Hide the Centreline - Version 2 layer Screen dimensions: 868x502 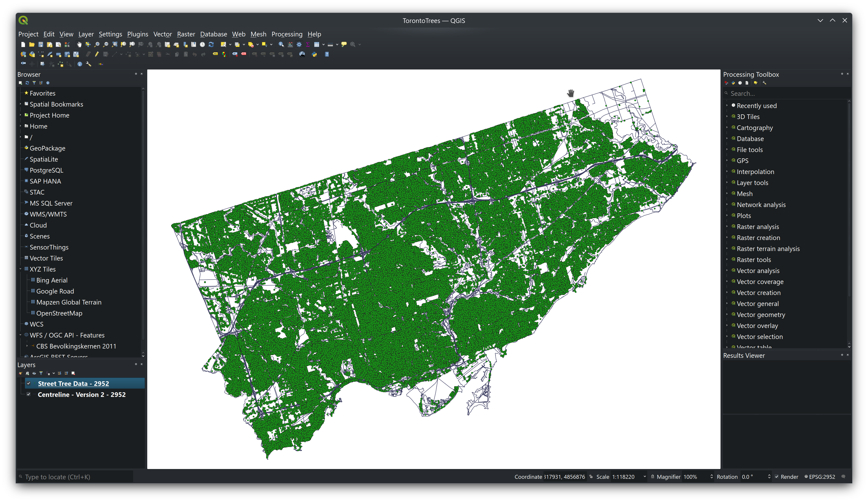(x=29, y=395)
